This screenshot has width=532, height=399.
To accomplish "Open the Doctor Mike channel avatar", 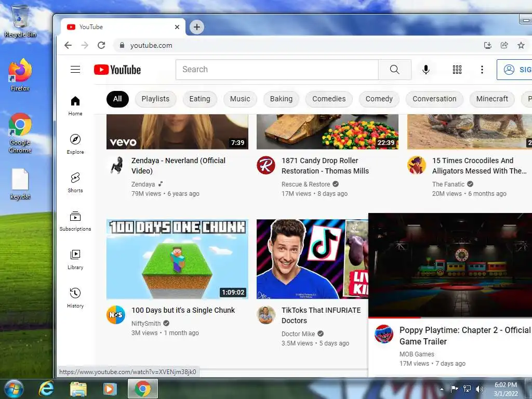I will 266,315.
